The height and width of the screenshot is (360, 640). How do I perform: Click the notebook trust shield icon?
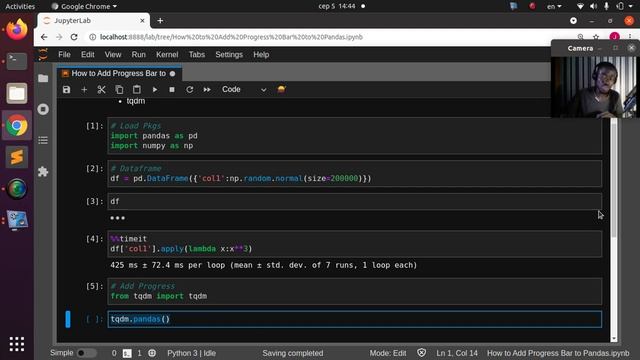(421, 353)
